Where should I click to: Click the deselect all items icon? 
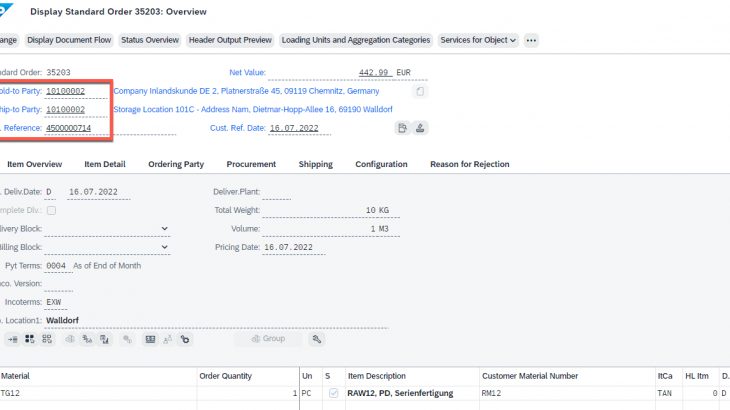point(46,339)
